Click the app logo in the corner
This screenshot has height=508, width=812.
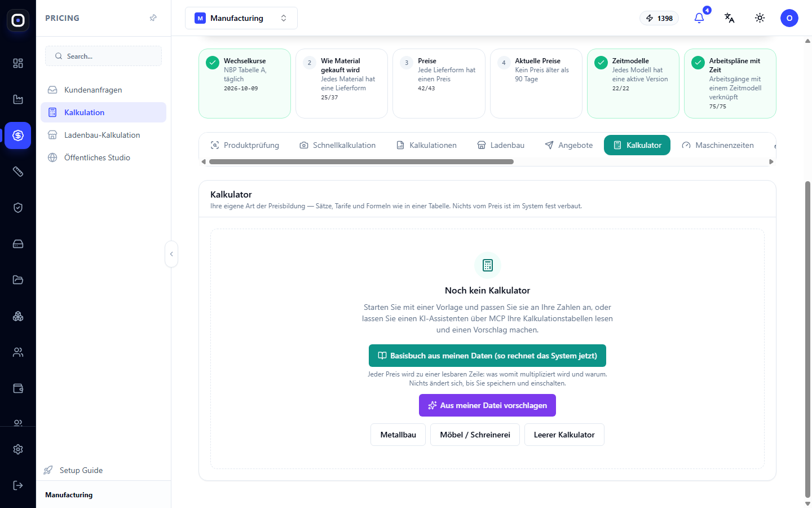(18, 20)
